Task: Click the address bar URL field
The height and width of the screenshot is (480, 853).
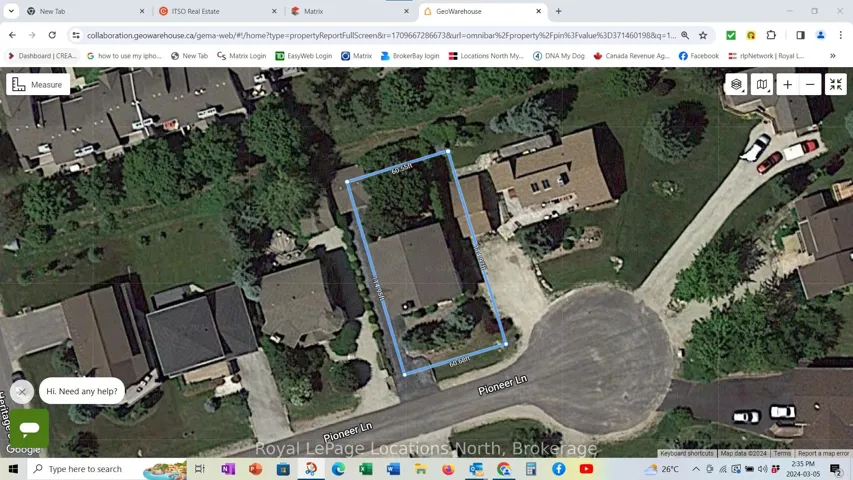Action: point(380,35)
